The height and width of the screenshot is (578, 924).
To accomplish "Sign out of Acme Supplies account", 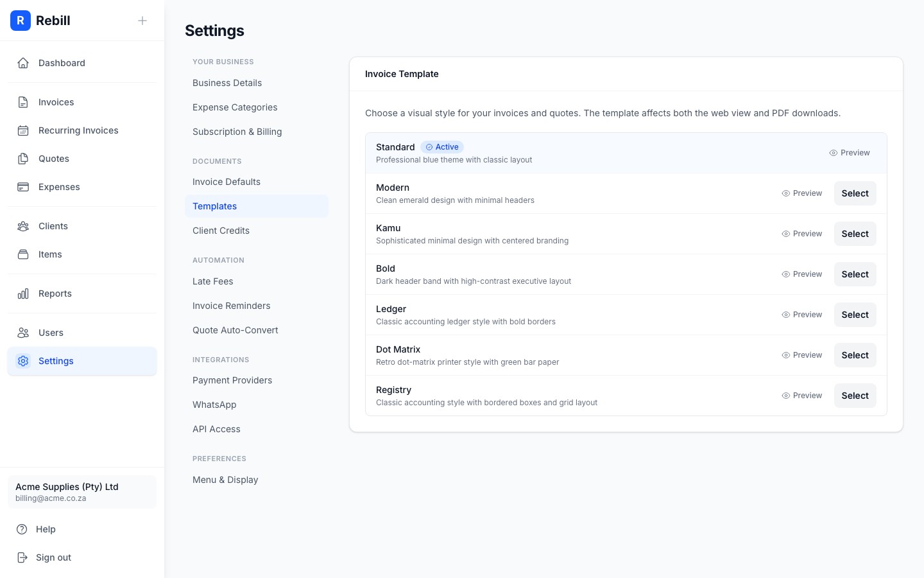I will pyautogui.click(x=53, y=557).
